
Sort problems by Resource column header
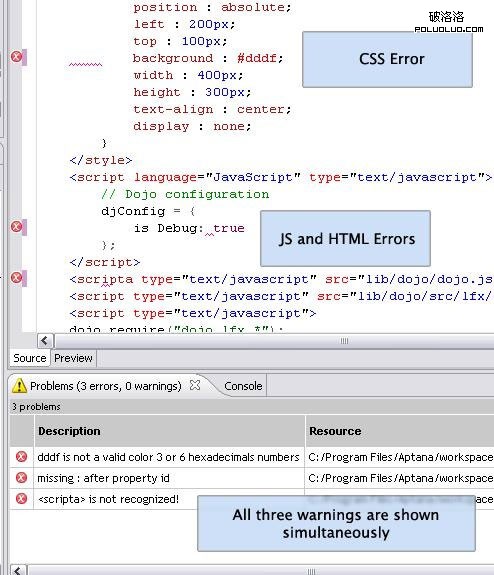[x=400, y=431]
